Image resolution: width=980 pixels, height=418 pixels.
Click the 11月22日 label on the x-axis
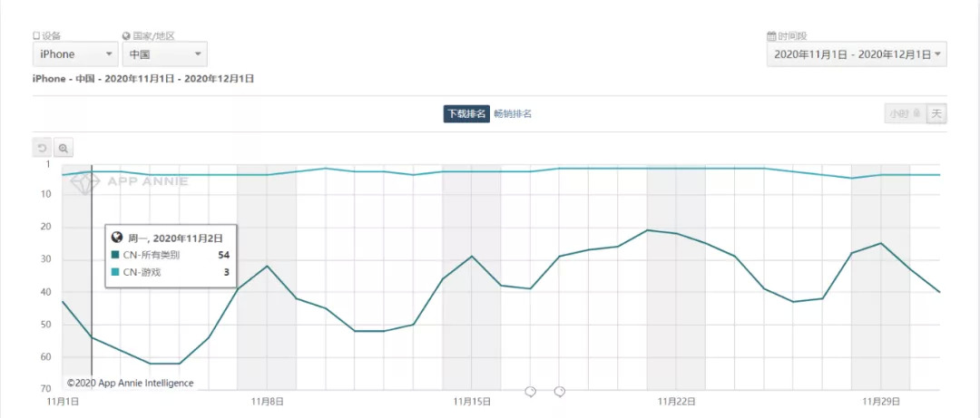[676, 400]
